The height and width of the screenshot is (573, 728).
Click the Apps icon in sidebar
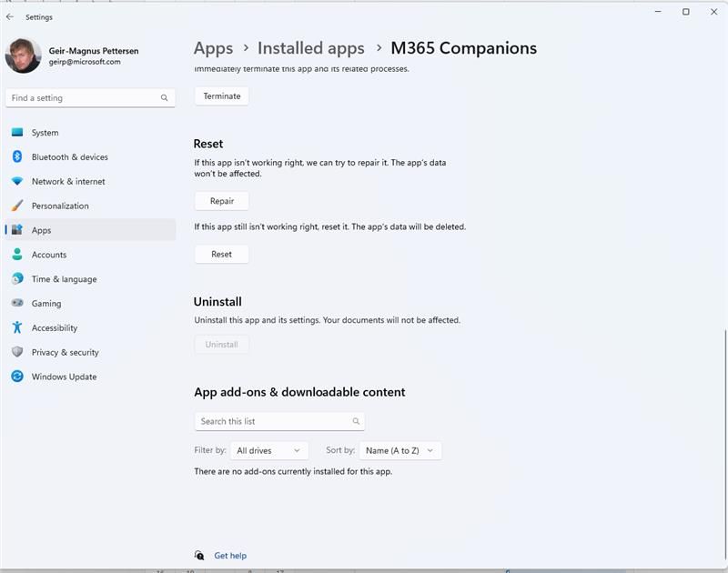17,230
